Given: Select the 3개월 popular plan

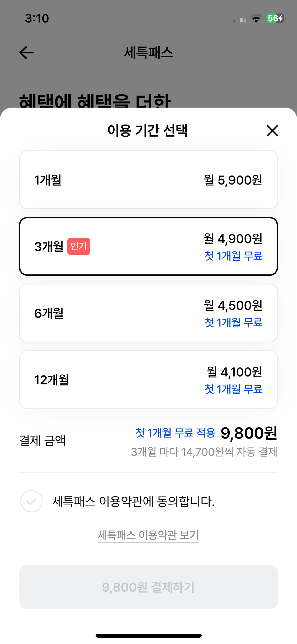Looking at the screenshot, I should click(148, 246).
